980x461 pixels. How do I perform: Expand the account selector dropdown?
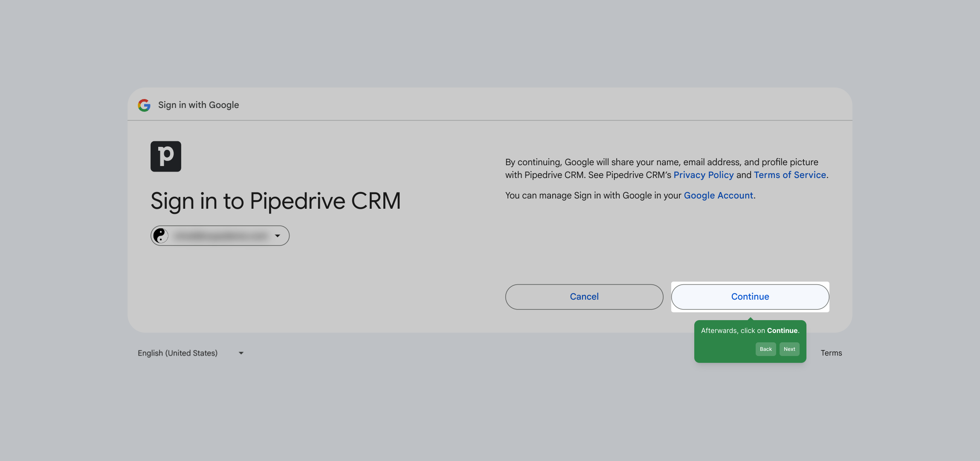point(220,236)
